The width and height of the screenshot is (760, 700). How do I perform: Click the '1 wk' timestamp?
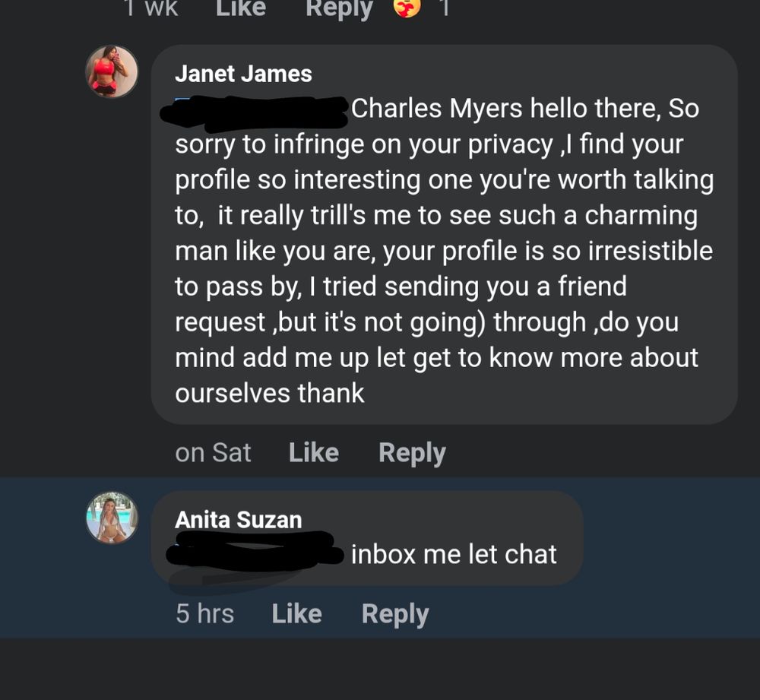pos(152,8)
